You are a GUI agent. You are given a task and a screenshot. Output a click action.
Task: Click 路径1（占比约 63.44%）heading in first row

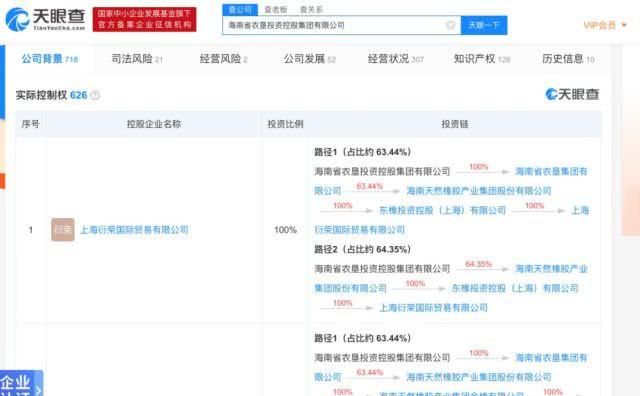[x=362, y=152]
